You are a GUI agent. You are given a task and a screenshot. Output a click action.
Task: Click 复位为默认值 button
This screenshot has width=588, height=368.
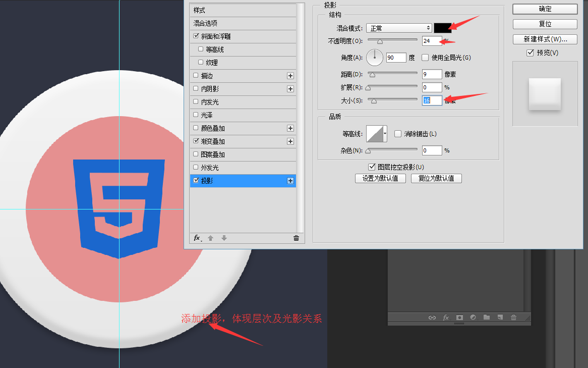pos(436,178)
